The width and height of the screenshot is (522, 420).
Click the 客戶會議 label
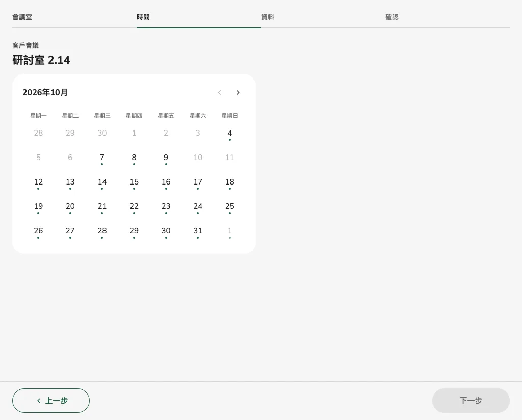coord(25,45)
